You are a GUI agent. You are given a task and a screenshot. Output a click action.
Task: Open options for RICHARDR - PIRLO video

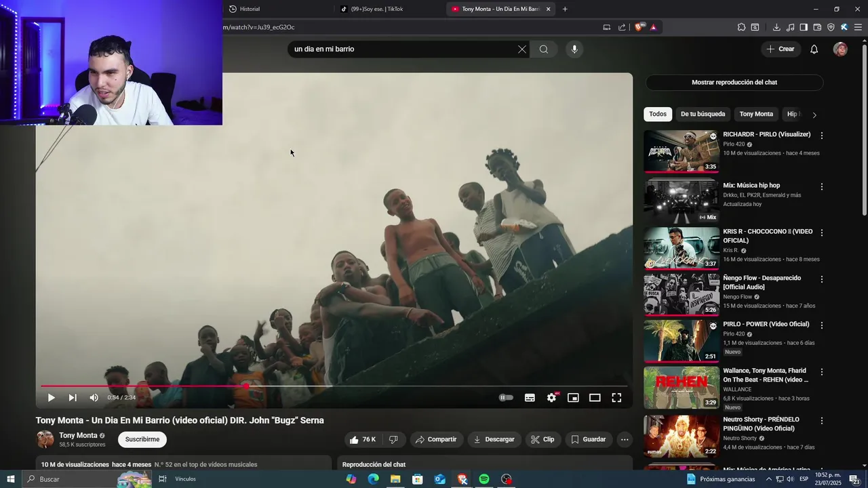[x=822, y=136]
